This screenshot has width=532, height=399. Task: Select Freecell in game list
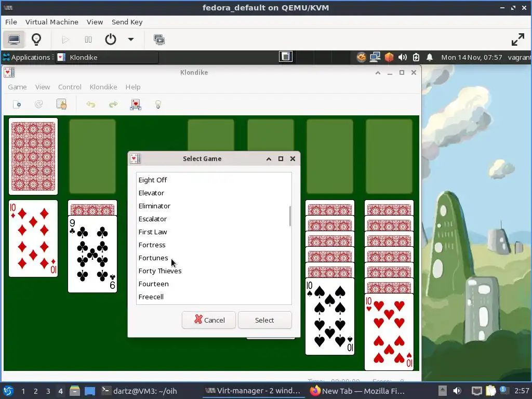click(214, 297)
